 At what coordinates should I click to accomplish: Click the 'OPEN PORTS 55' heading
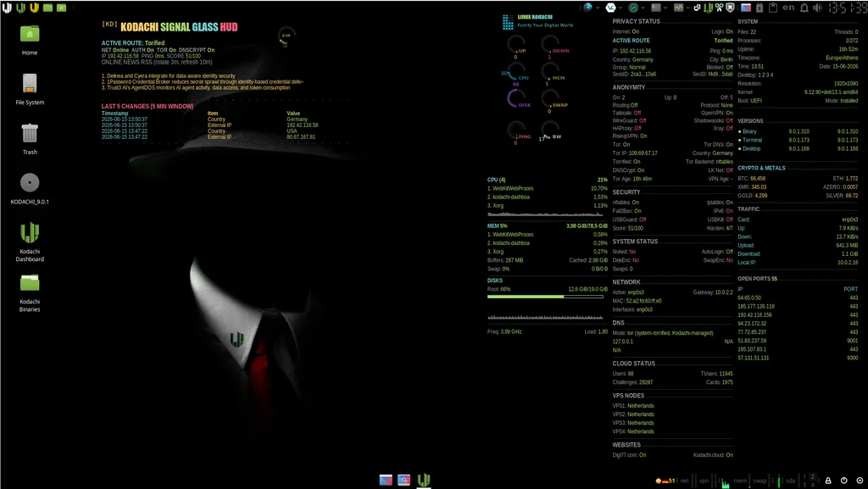click(x=757, y=278)
